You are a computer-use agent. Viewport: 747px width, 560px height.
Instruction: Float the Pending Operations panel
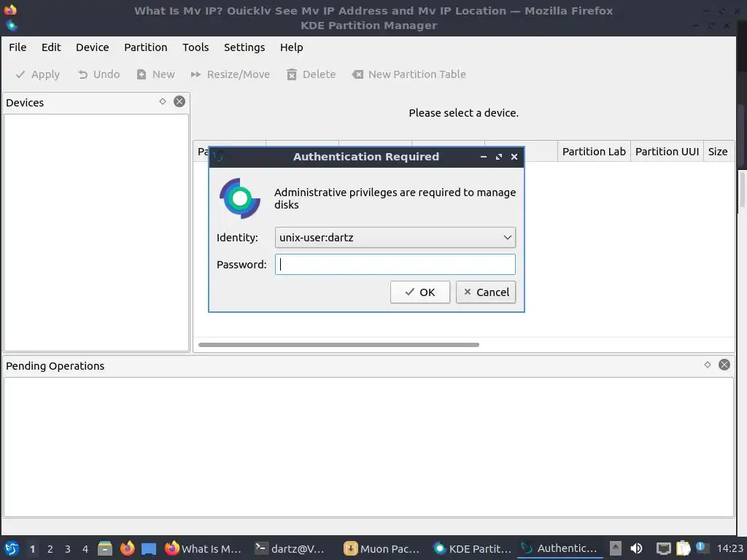point(708,365)
